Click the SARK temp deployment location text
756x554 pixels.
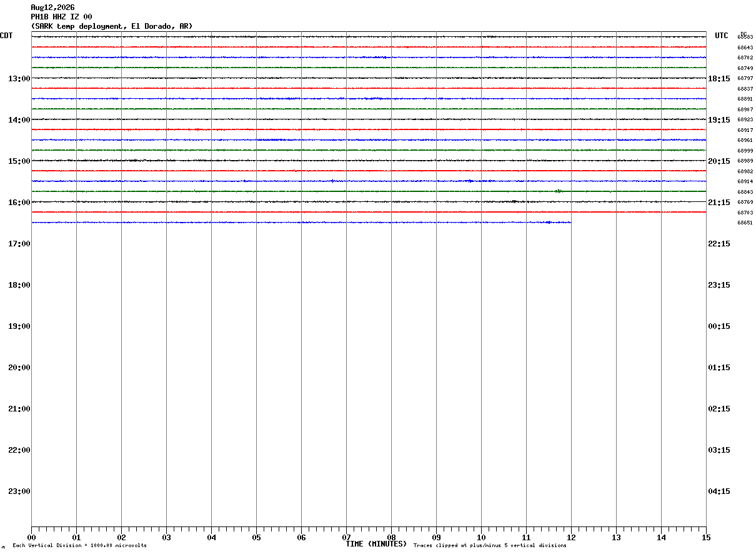tap(112, 26)
